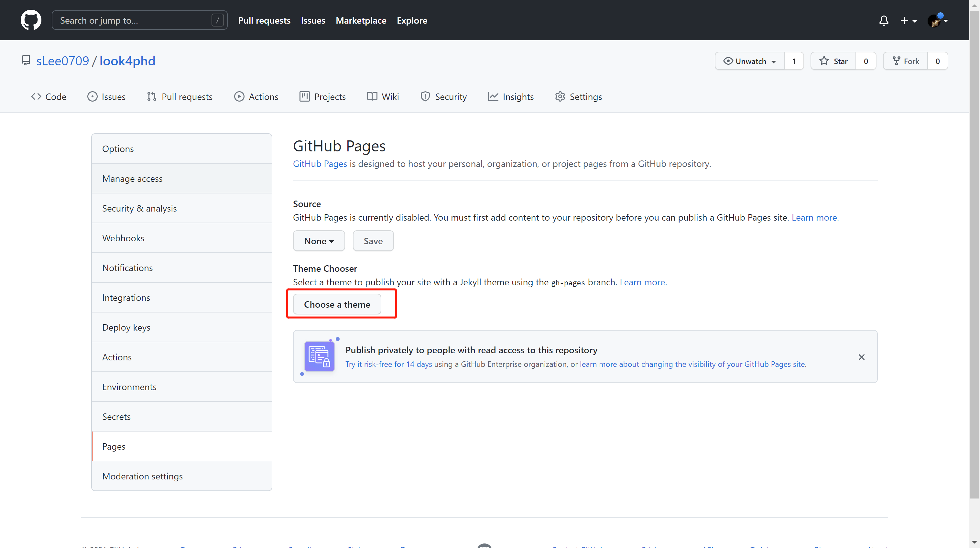Open the notifications bell

point(884,21)
